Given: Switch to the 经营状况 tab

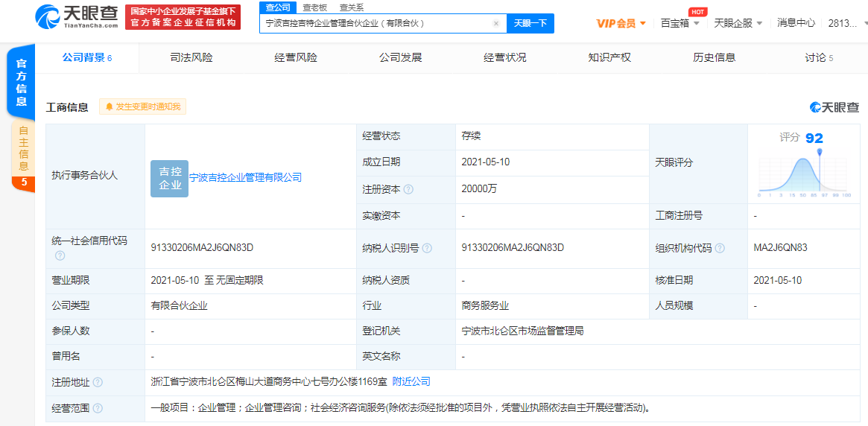Looking at the screenshot, I should pyautogui.click(x=505, y=57).
